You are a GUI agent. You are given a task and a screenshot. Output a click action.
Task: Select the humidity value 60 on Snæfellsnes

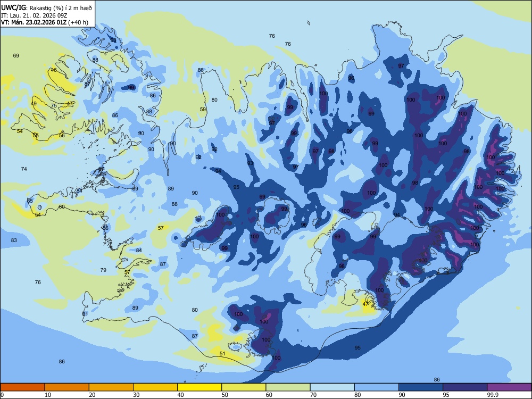point(61,206)
